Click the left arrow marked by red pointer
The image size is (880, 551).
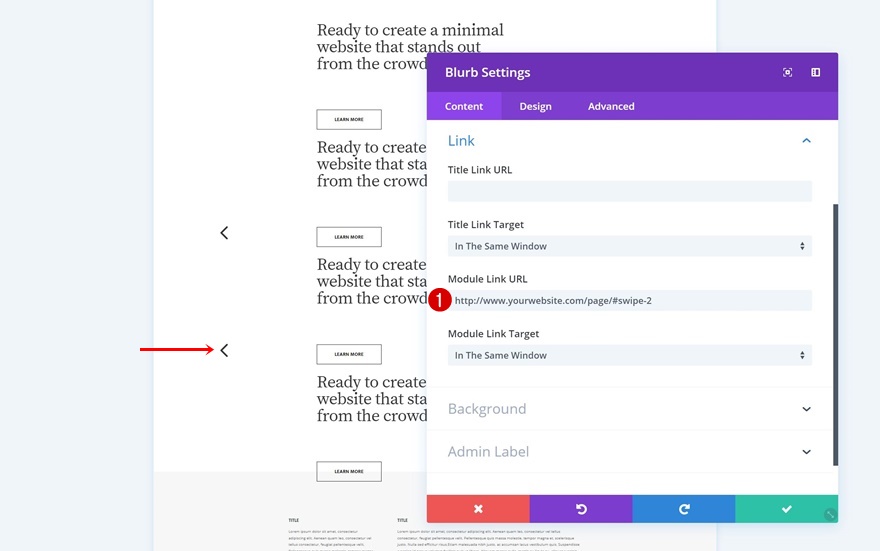pyautogui.click(x=224, y=350)
